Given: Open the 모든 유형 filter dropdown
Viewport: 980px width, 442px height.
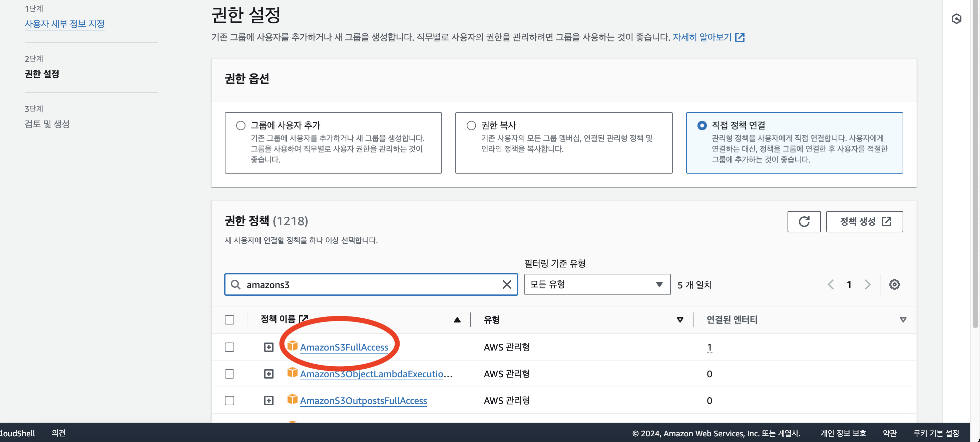Looking at the screenshot, I should coord(596,284).
